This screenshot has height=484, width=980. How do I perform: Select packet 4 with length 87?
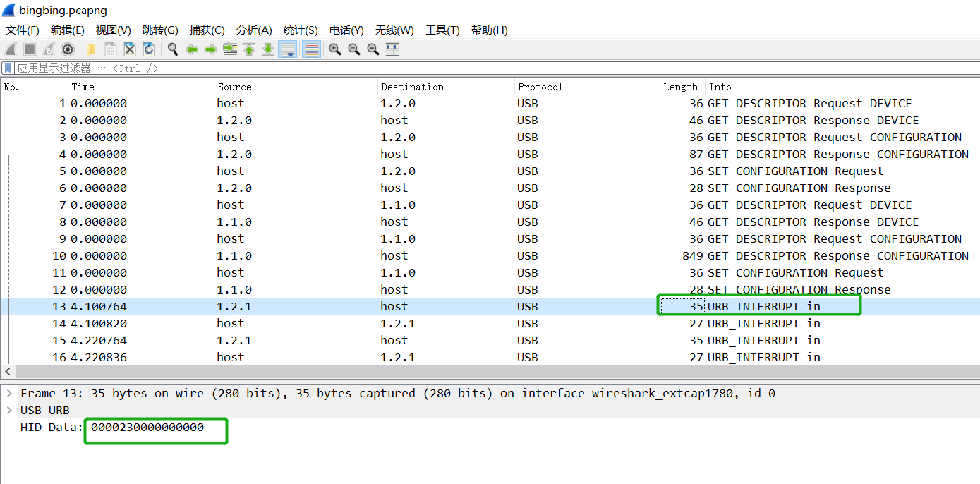[490, 154]
